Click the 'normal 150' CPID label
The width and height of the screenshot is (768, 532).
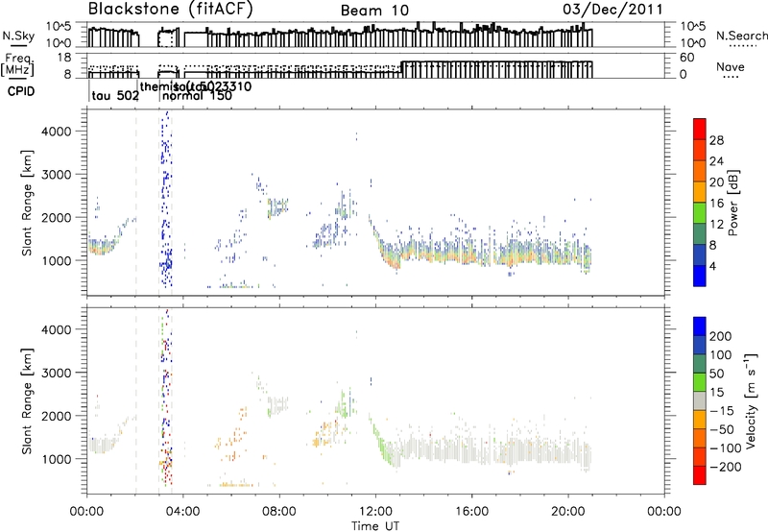point(197,96)
